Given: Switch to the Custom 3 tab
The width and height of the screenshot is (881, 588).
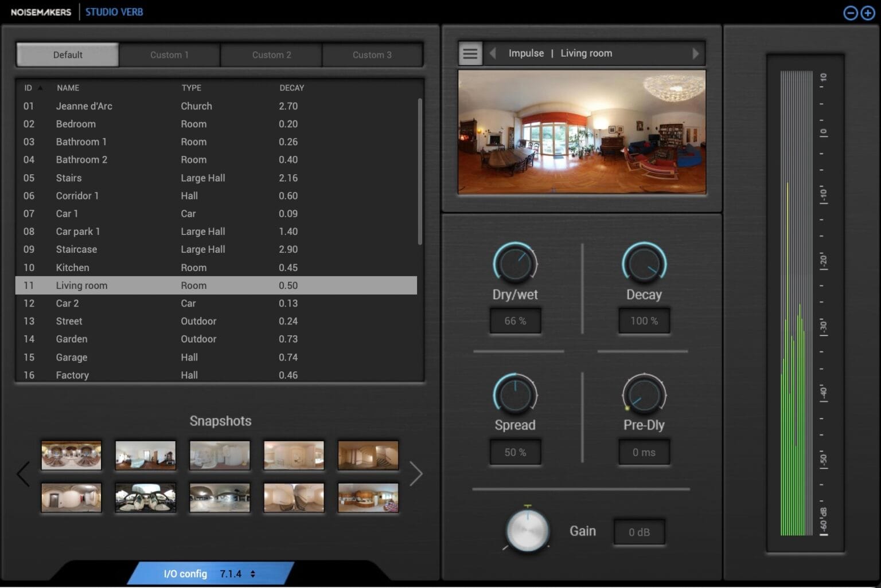Looking at the screenshot, I should click(372, 55).
